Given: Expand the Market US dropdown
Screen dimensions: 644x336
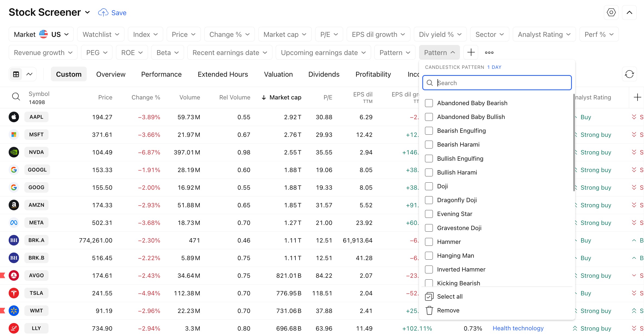Looking at the screenshot, I should coord(41,34).
